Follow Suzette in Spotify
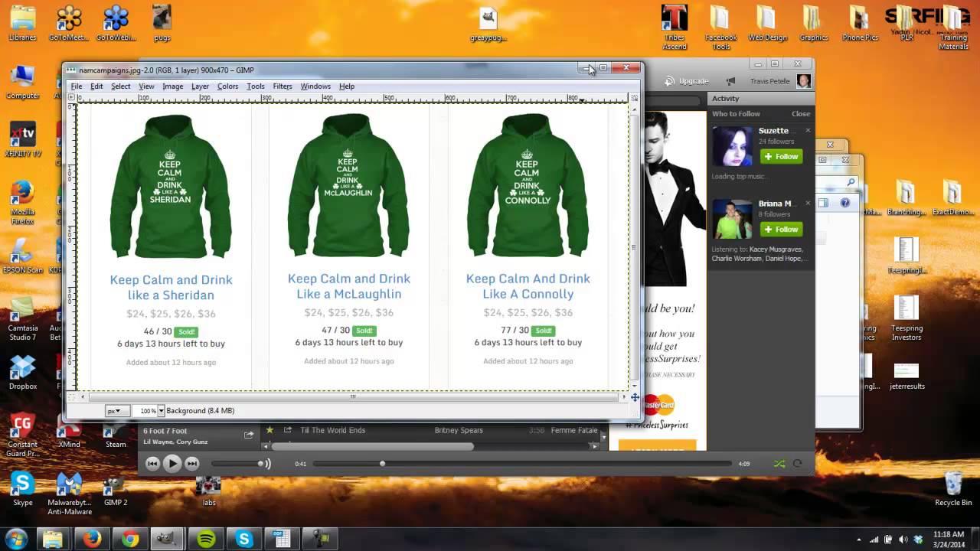The height and width of the screenshot is (551, 980). tap(781, 157)
